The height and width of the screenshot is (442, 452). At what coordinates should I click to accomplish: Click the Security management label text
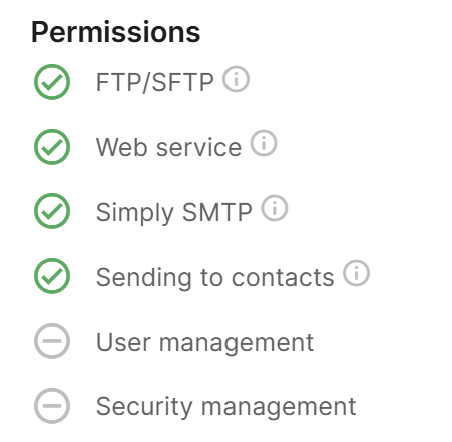226,407
